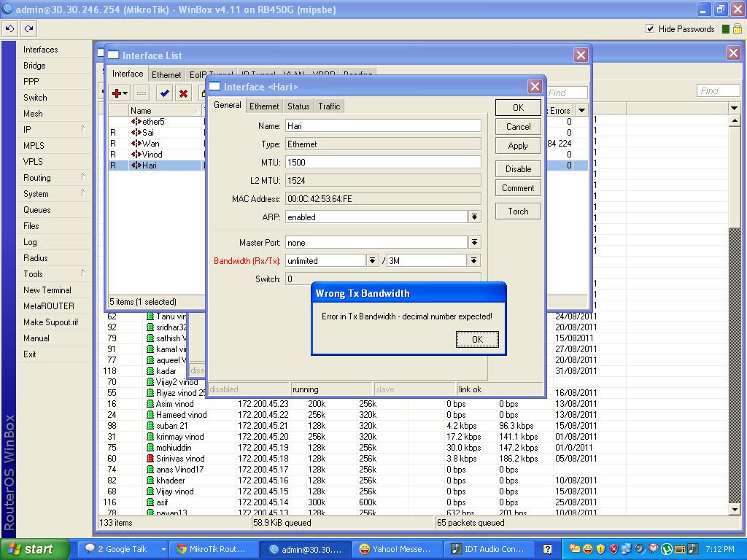Switch to the Ethernet tab in Interface Hari
747x560 pixels.
coord(264,106)
